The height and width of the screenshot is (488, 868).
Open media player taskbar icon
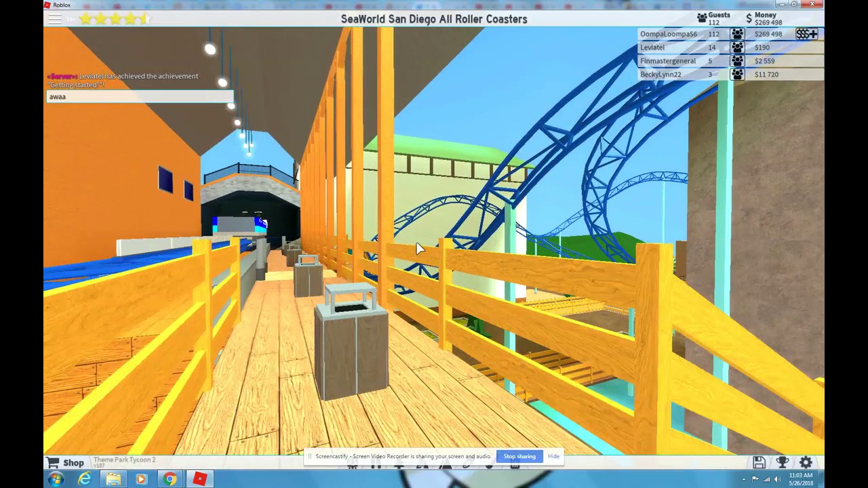pos(141,479)
